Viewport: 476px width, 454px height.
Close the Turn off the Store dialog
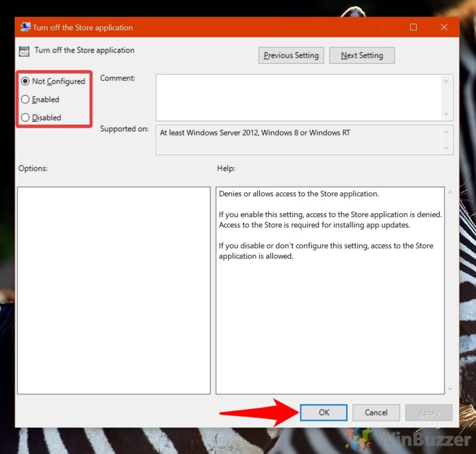pyautogui.click(x=444, y=27)
